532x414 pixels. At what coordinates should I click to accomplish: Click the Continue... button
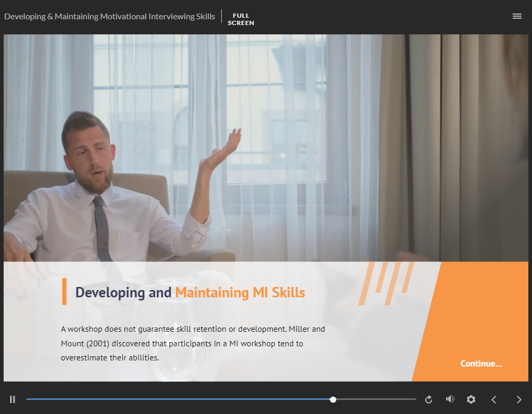click(x=481, y=364)
